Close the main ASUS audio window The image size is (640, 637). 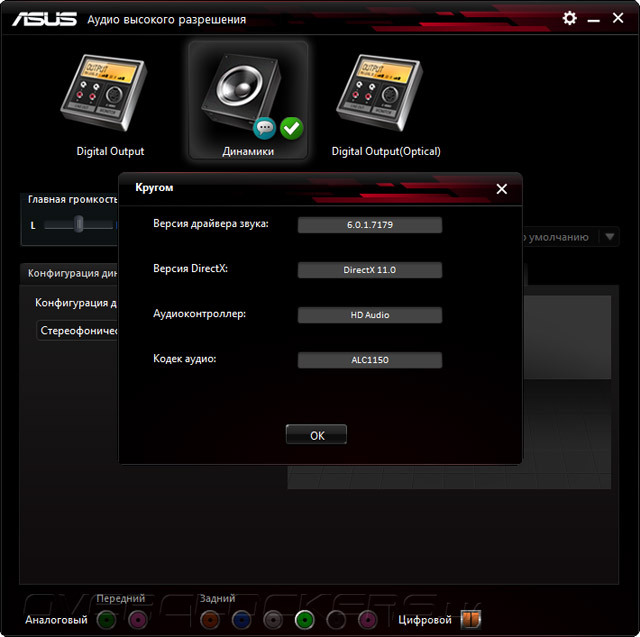tap(618, 18)
